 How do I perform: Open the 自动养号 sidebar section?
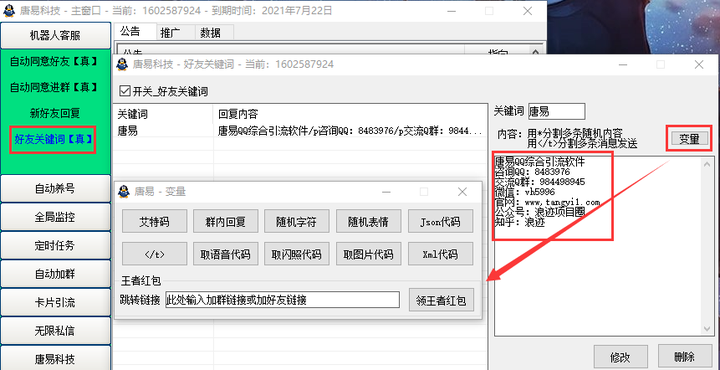56,188
